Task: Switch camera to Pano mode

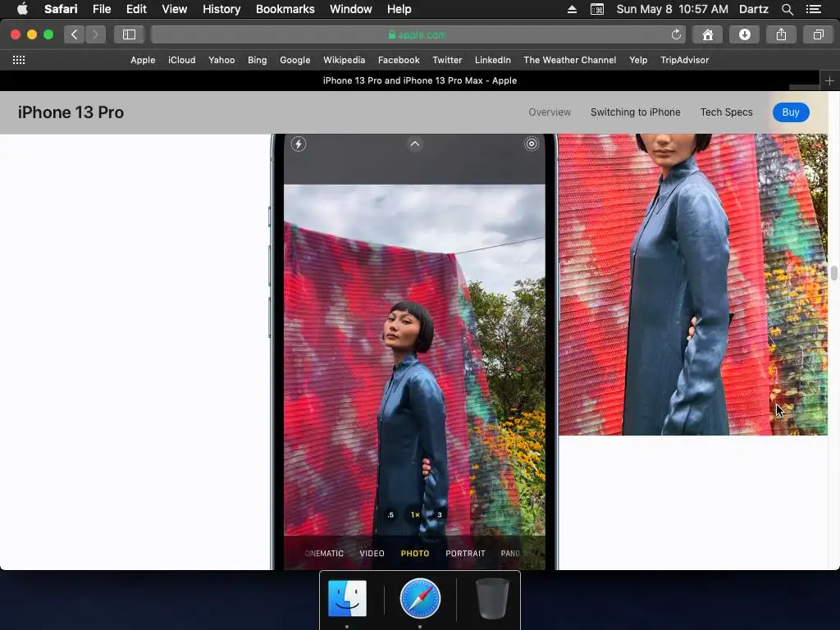Action: (510, 554)
